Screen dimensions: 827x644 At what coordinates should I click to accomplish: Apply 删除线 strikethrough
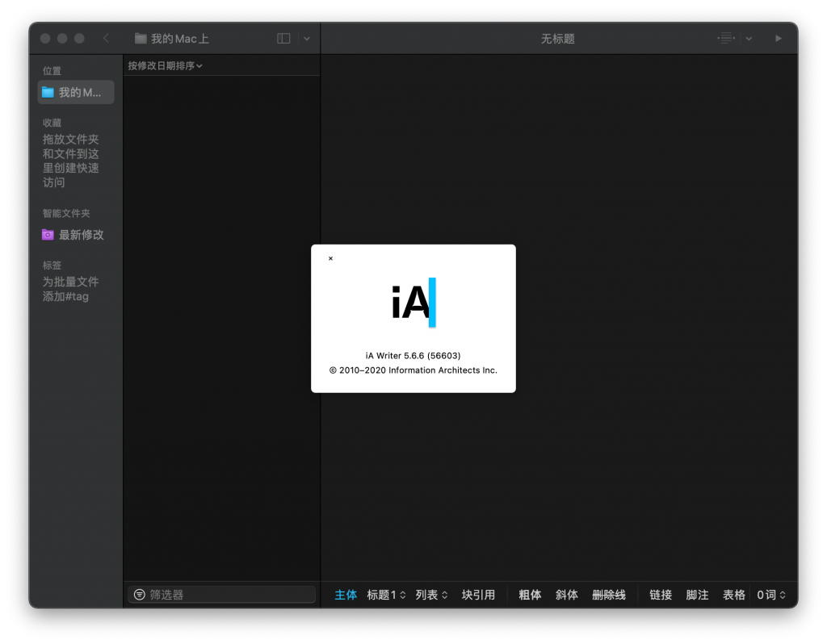pos(609,595)
